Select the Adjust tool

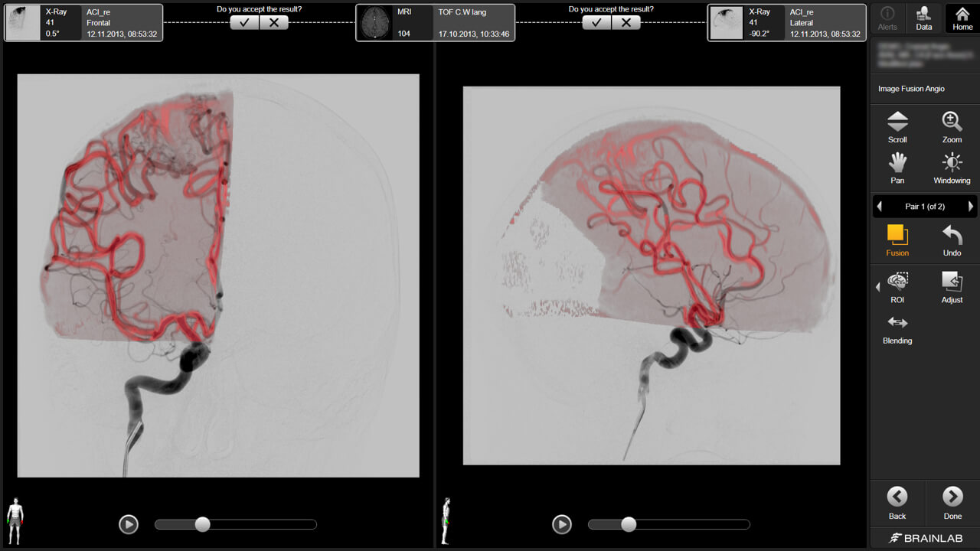point(952,286)
